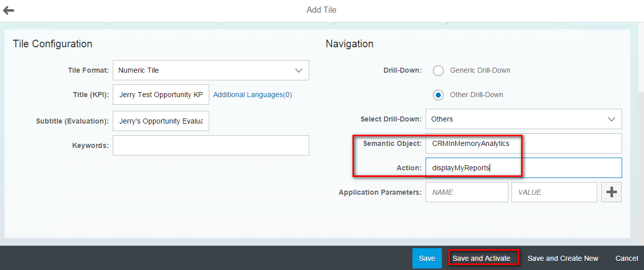Viewport: 644px width, 270px height.
Task: Select the Other Drill-Down radio button
Action: click(438, 95)
